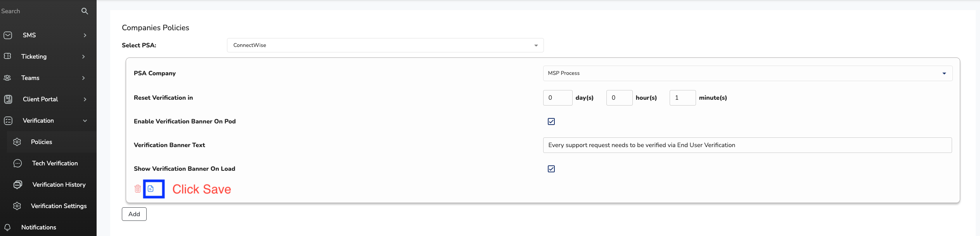
Task: Click the Policies gear icon
Action: 17,142
